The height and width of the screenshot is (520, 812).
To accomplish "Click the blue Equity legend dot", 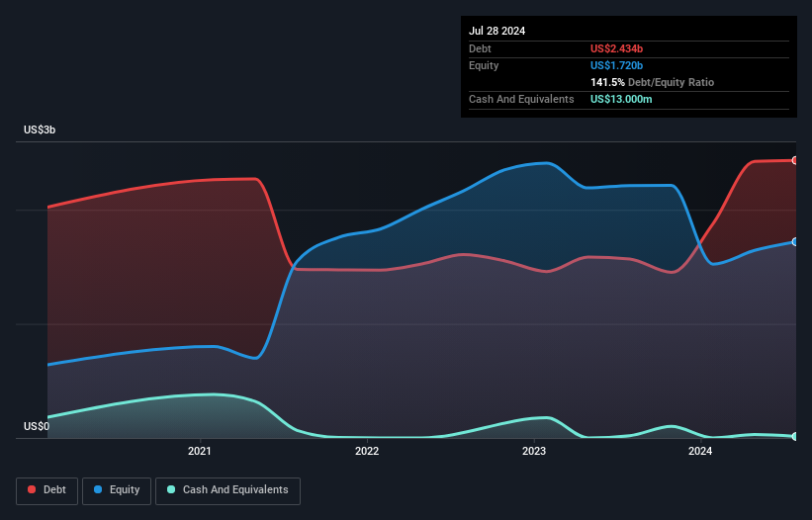I will tap(98, 489).
